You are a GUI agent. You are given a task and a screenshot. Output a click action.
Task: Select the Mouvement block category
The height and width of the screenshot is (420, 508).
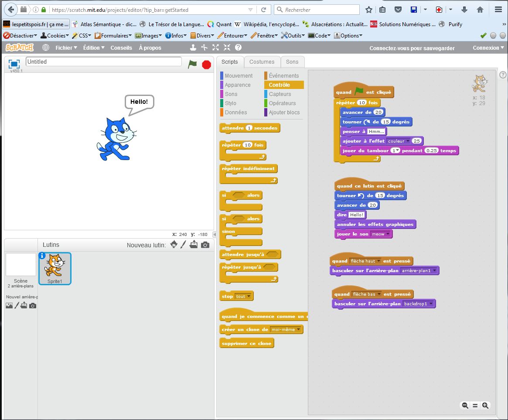(238, 76)
